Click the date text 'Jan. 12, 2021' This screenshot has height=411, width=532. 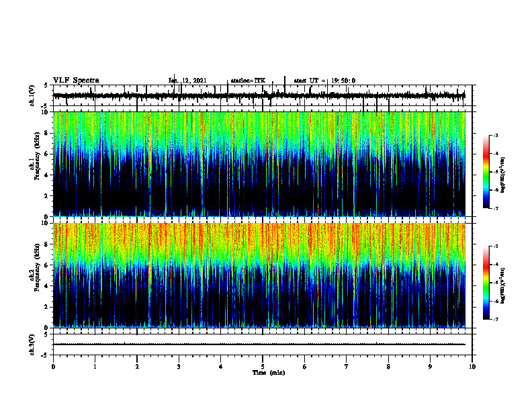point(187,81)
